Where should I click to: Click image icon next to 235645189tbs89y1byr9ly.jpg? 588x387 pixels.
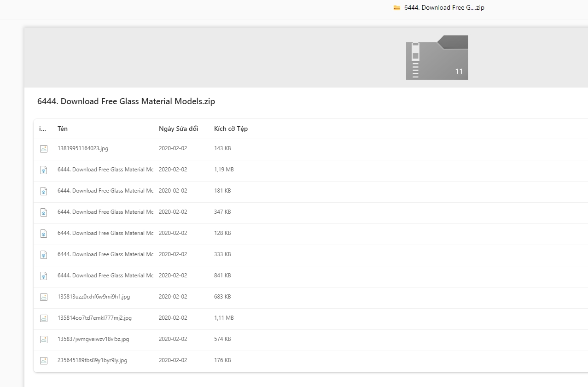click(44, 361)
